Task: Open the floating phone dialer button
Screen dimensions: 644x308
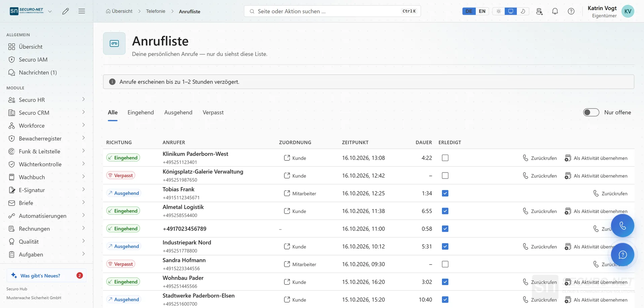Action: (622, 226)
